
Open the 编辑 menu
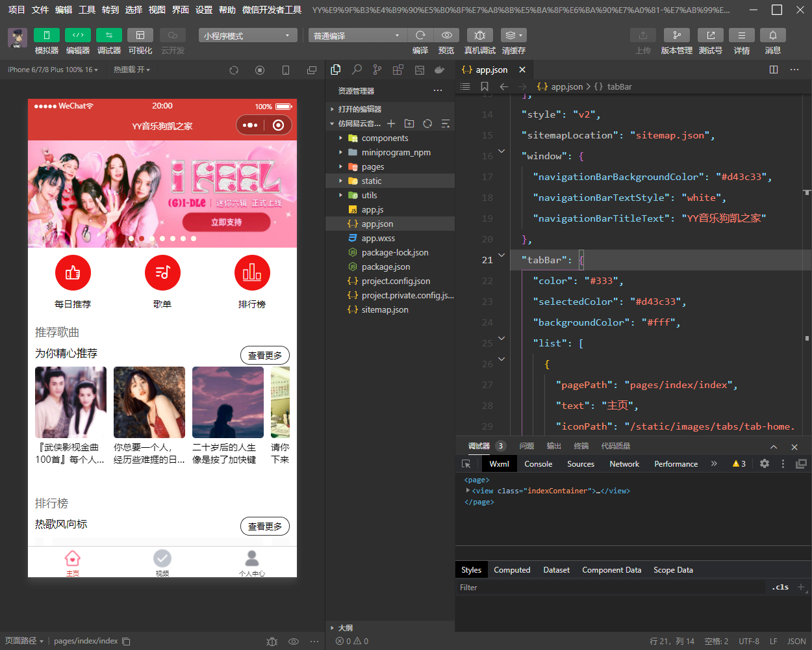(x=64, y=10)
